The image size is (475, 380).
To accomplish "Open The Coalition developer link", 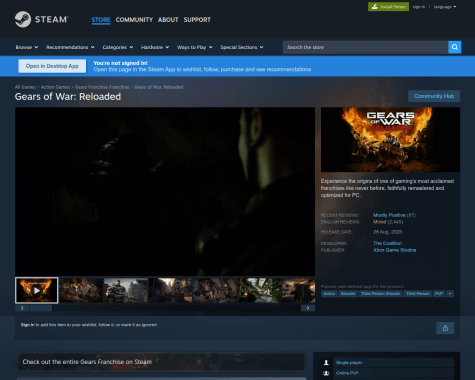I will 387,243.
